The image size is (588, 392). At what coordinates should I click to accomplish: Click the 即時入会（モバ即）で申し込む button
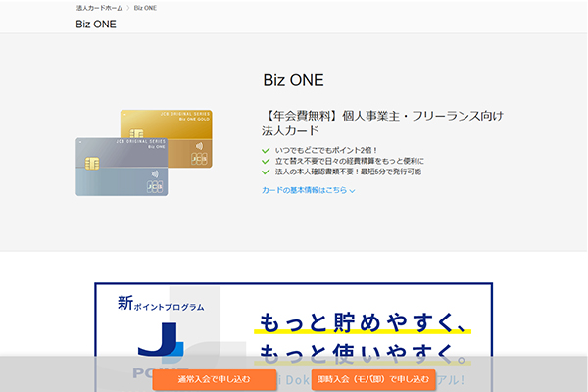coord(373,379)
